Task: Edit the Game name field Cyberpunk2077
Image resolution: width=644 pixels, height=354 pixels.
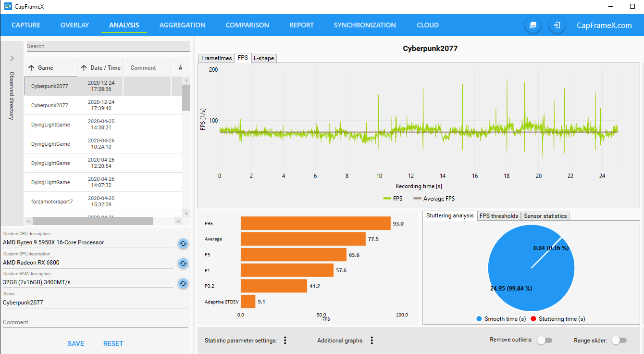Action: 95,303
